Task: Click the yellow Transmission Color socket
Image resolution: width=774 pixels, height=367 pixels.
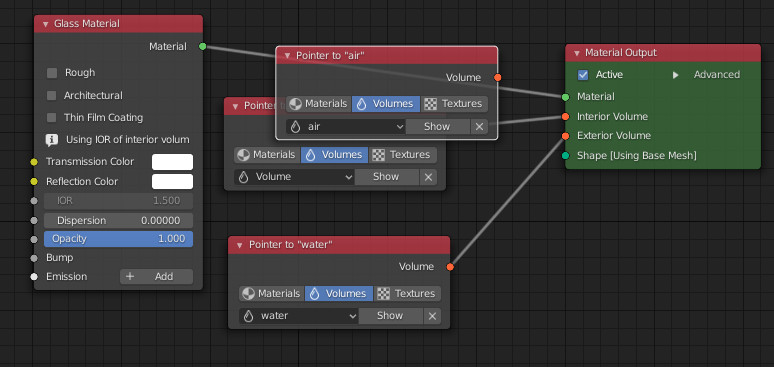Action: coord(34,162)
